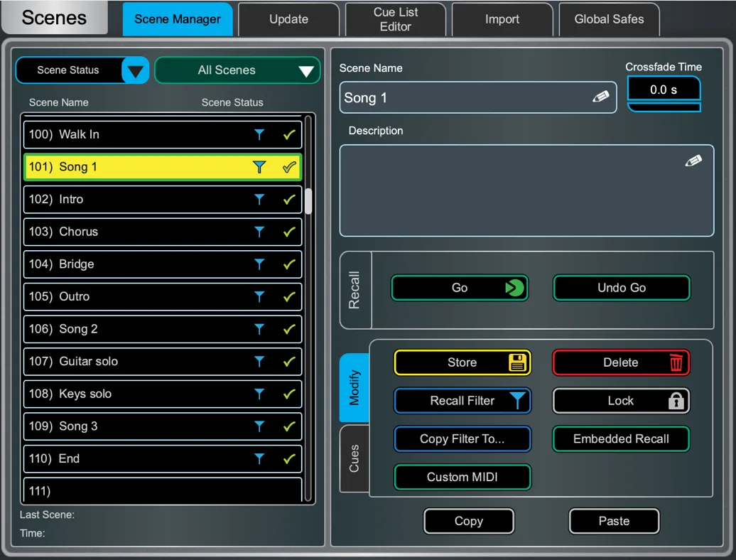This screenshot has height=560, width=736.
Task: Store the current scene
Action: click(462, 362)
